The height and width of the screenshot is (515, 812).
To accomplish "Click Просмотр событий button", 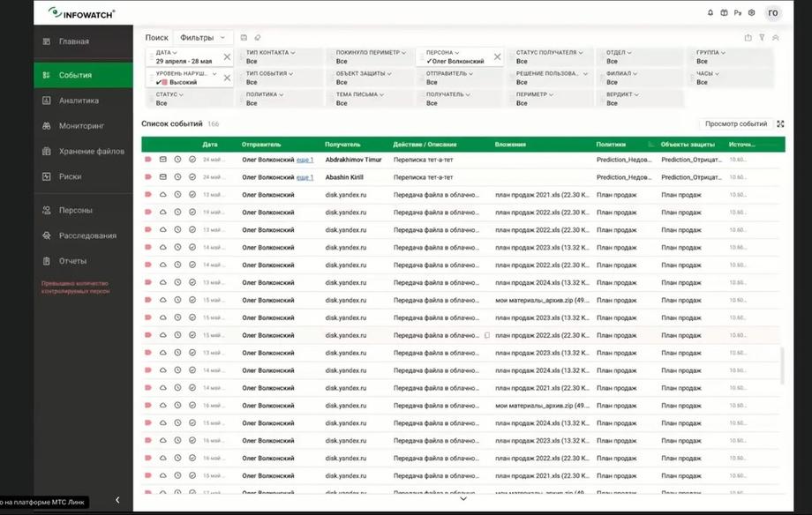I will coord(736,123).
